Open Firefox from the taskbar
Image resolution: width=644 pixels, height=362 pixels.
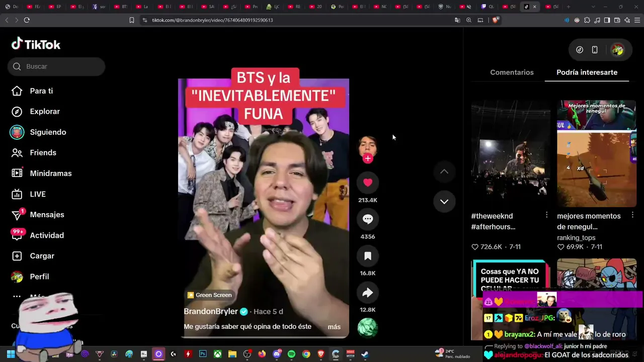pos(262,354)
